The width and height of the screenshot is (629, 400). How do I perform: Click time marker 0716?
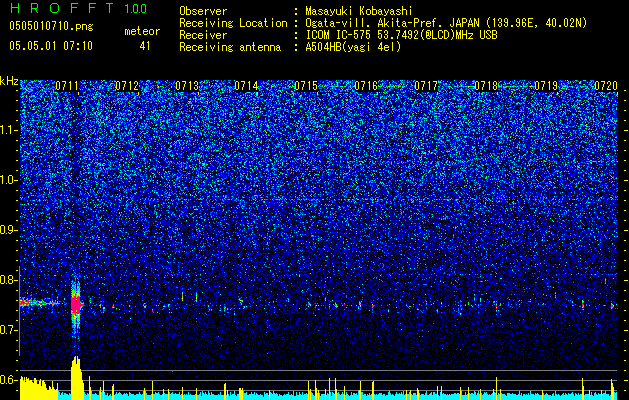point(366,86)
